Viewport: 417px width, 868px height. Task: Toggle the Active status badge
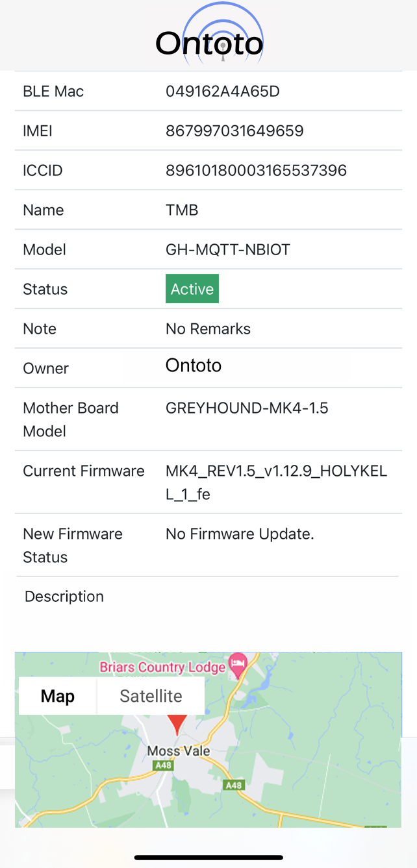pos(192,288)
